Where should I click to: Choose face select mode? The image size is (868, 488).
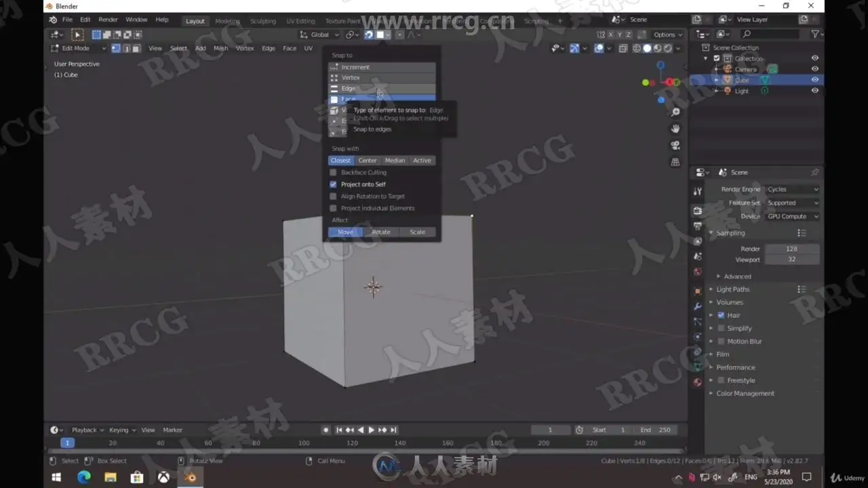(136, 48)
